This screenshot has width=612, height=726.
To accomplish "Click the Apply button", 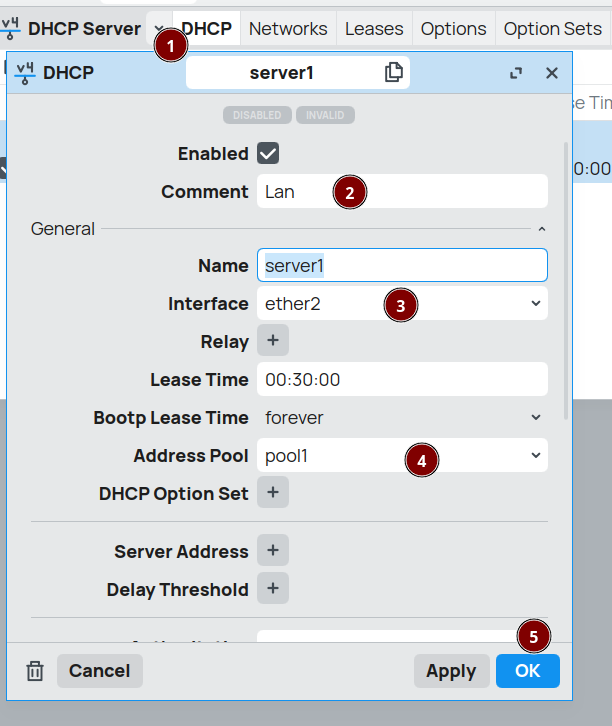I will [x=451, y=671].
